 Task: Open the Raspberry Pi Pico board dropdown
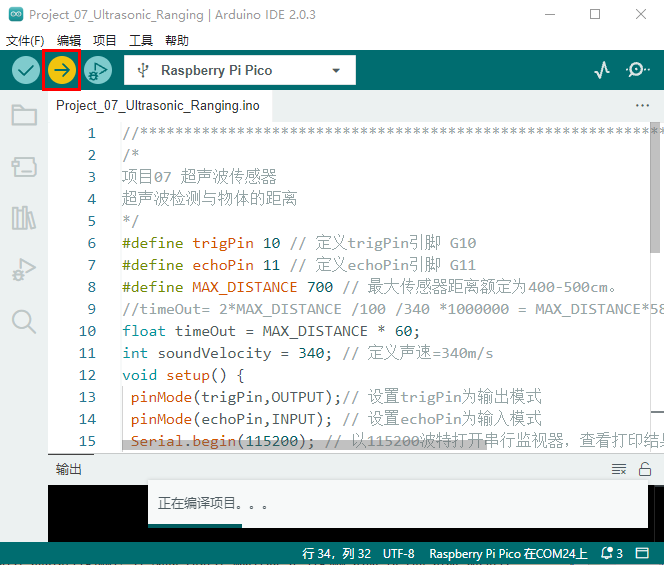(x=240, y=70)
